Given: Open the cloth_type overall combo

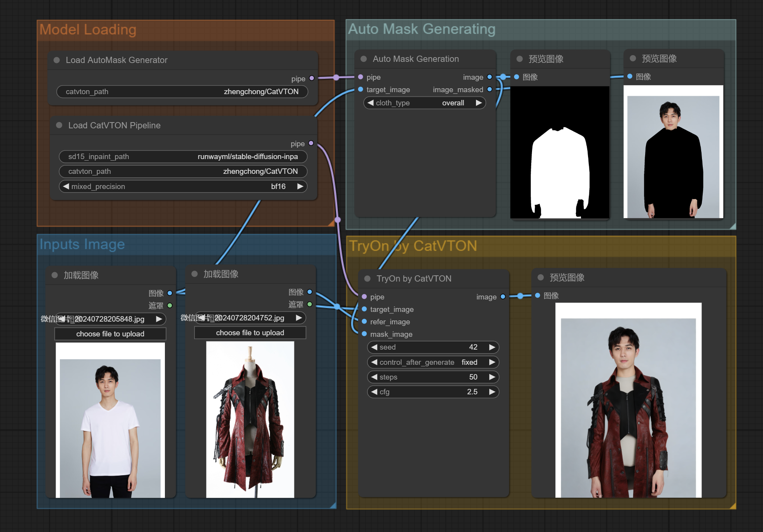Looking at the screenshot, I should [x=425, y=103].
